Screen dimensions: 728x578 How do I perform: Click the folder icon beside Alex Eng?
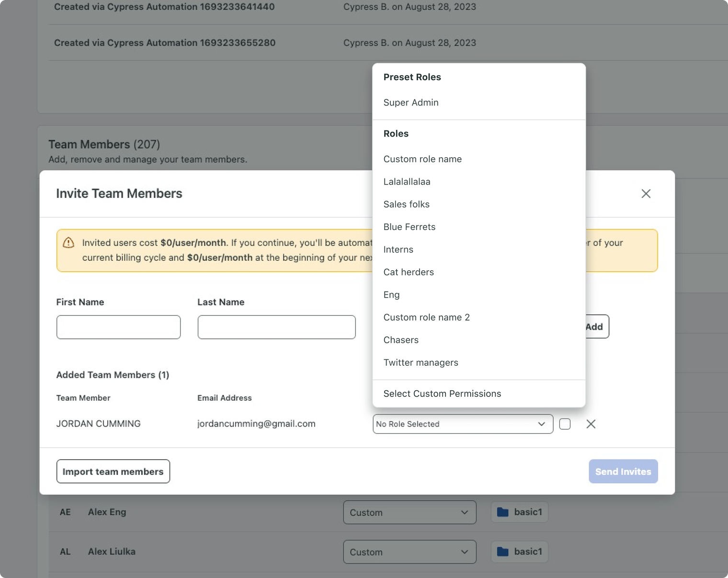pyautogui.click(x=502, y=512)
